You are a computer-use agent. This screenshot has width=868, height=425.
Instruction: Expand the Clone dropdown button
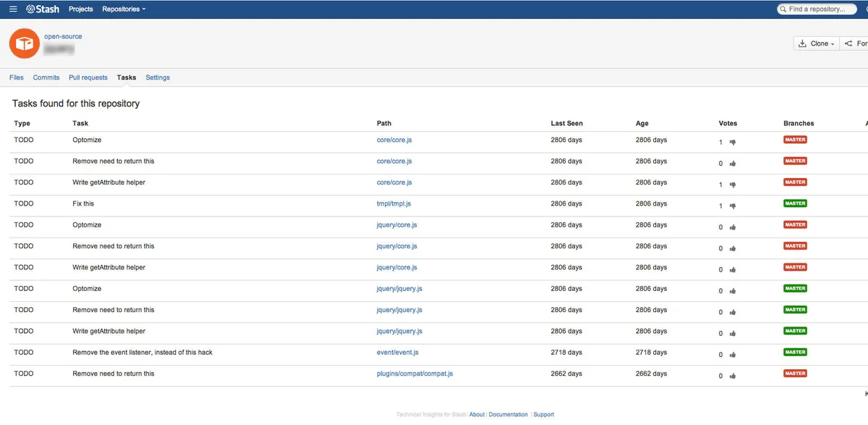tap(817, 43)
